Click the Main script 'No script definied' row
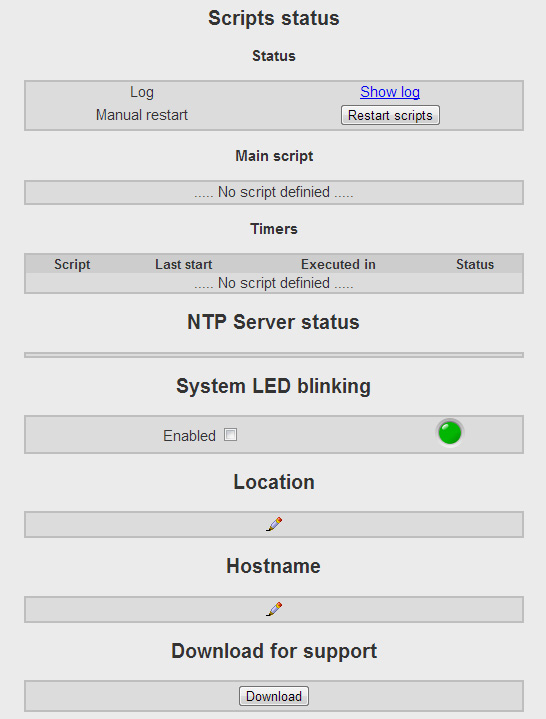This screenshot has height=719, width=546. tap(274, 192)
